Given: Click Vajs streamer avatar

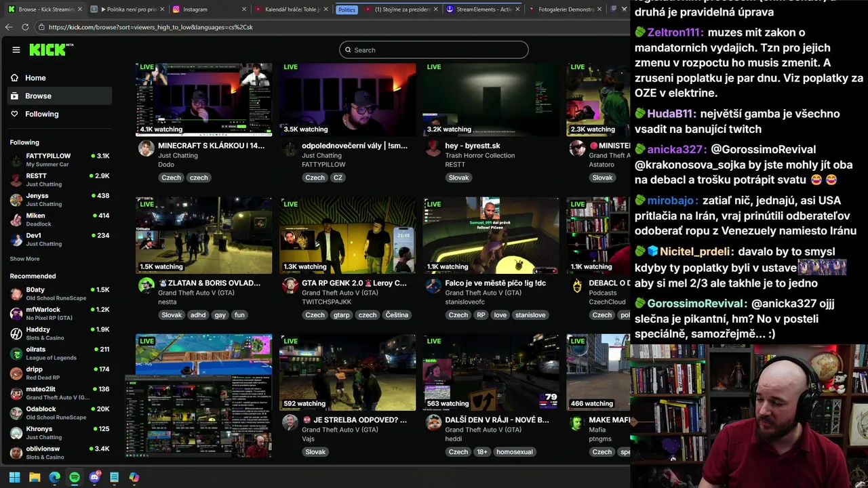Looking at the screenshot, I should click(x=290, y=422).
